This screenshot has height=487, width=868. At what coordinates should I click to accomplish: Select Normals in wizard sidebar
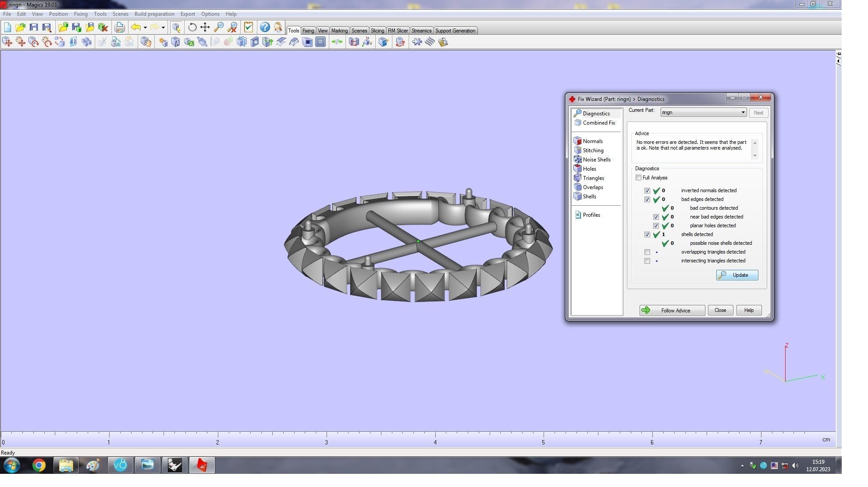pyautogui.click(x=588, y=141)
